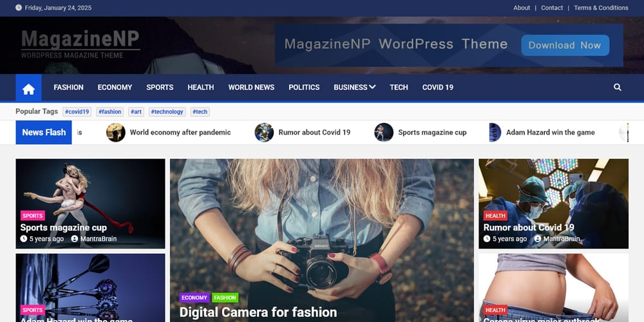Click the MagazineNP site logo
Image resolution: width=644 pixels, height=322 pixels.
tap(80, 44)
